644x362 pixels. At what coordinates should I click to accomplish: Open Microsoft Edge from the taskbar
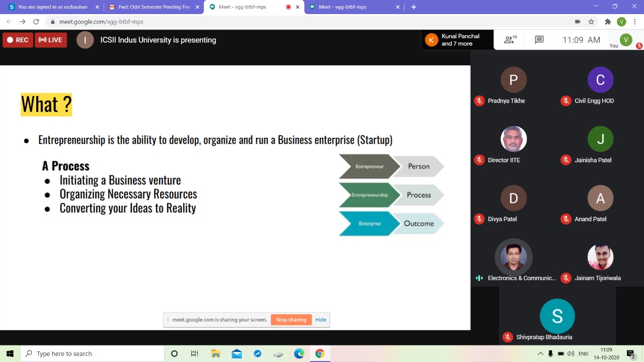299,353
